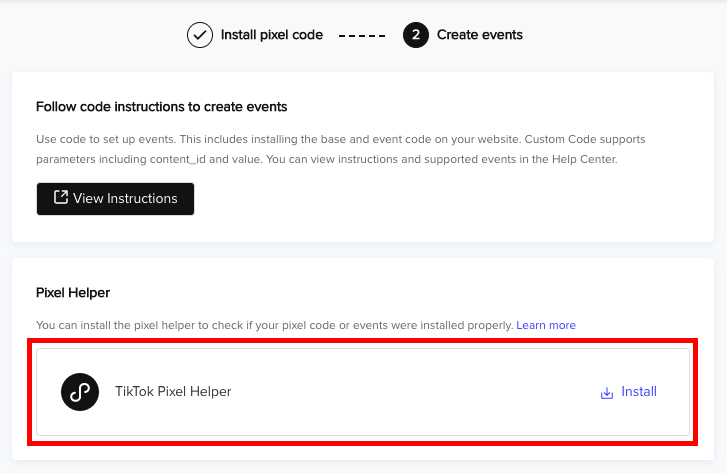This screenshot has width=727, height=473.
Task: Select the Create events step label
Action: pyautogui.click(x=479, y=35)
